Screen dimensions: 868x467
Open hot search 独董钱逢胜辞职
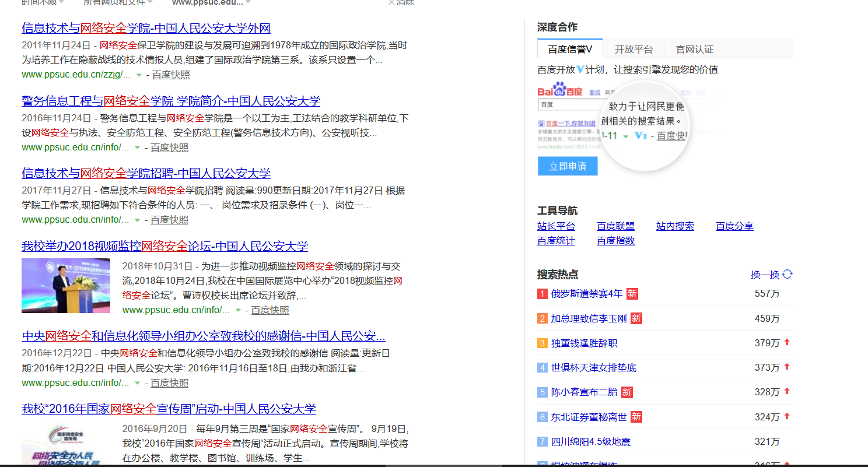click(584, 343)
